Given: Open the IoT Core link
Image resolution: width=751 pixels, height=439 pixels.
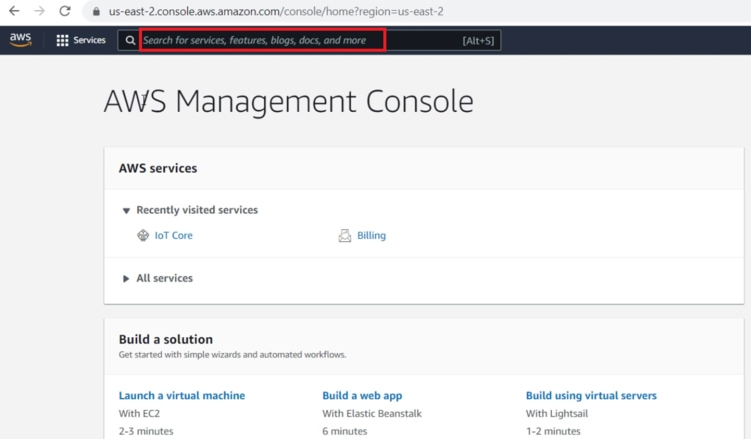Looking at the screenshot, I should (173, 235).
